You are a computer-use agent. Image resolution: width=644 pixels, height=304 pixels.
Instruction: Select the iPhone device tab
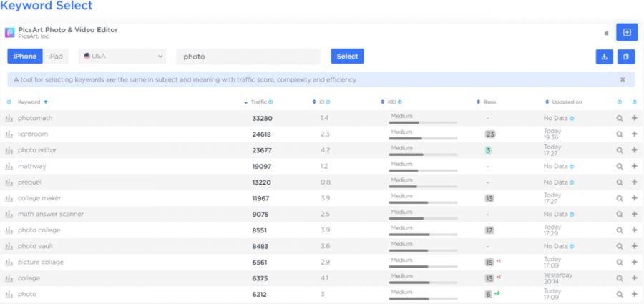coord(25,57)
